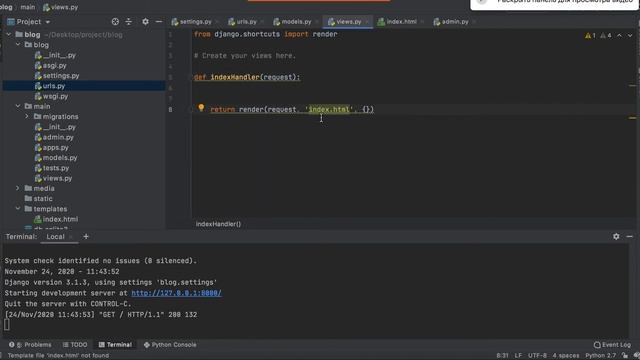
Task: Collapse the main app folder
Action: [x=18, y=106]
